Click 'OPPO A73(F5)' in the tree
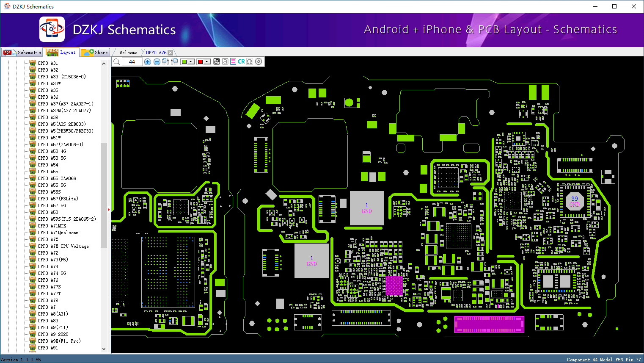This screenshot has width=644, height=363. pyautogui.click(x=53, y=260)
